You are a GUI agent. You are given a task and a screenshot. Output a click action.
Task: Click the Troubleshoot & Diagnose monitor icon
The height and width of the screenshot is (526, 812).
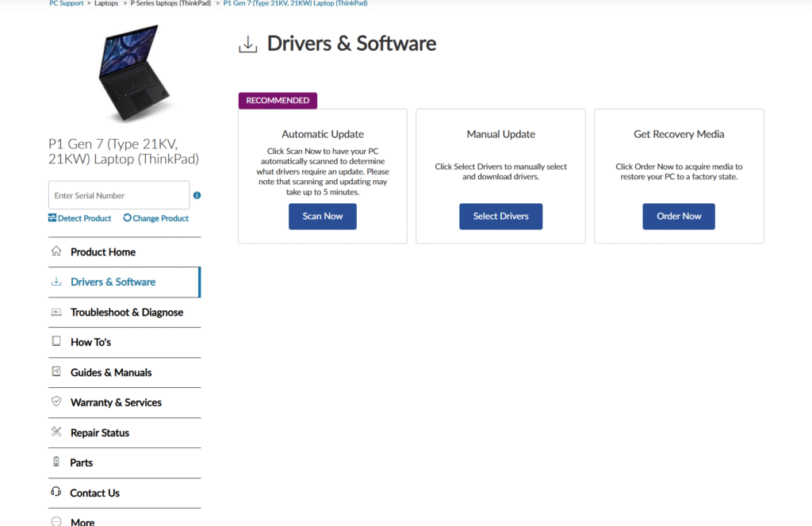[56, 312]
